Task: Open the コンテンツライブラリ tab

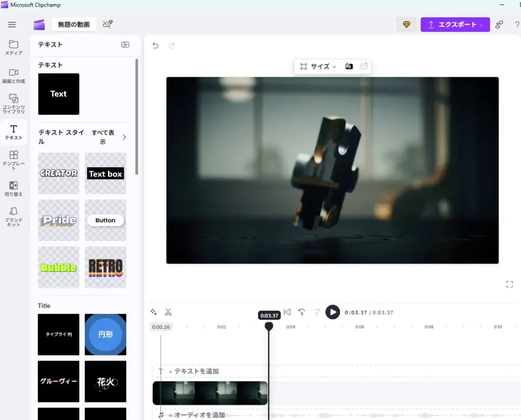Action: point(14,104)
